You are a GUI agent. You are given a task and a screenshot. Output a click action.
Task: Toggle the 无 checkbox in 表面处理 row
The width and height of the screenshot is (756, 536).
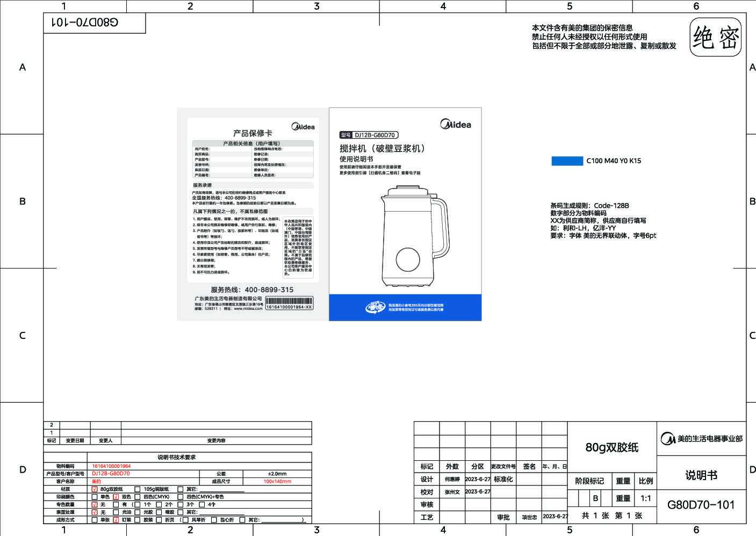95,512
